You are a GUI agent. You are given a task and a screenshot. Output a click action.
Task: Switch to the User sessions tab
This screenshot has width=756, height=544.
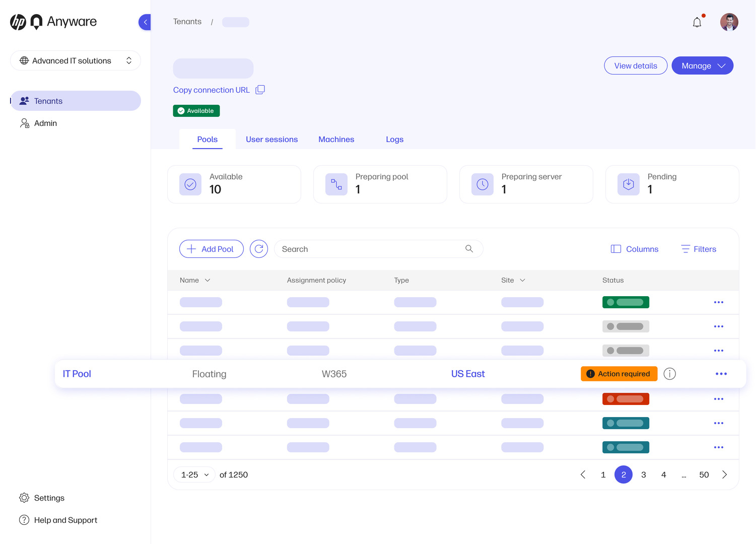click(x=271, y=140)
